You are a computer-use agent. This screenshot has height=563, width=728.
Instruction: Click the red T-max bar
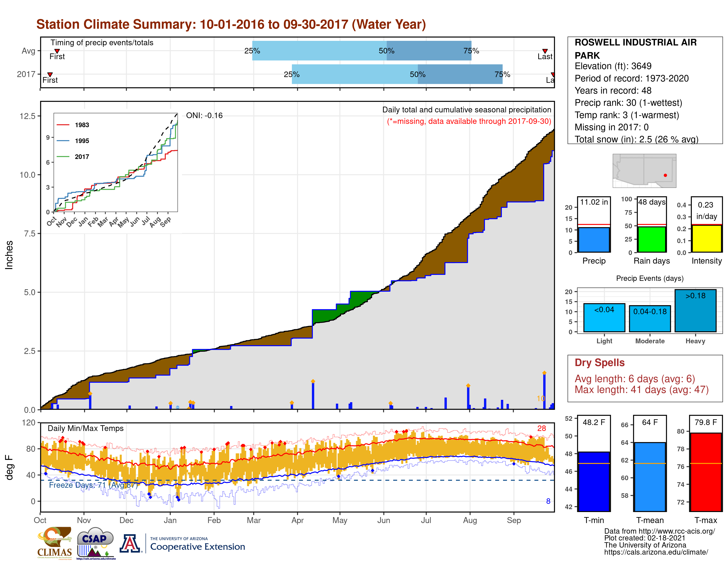(x=706, y=472)
